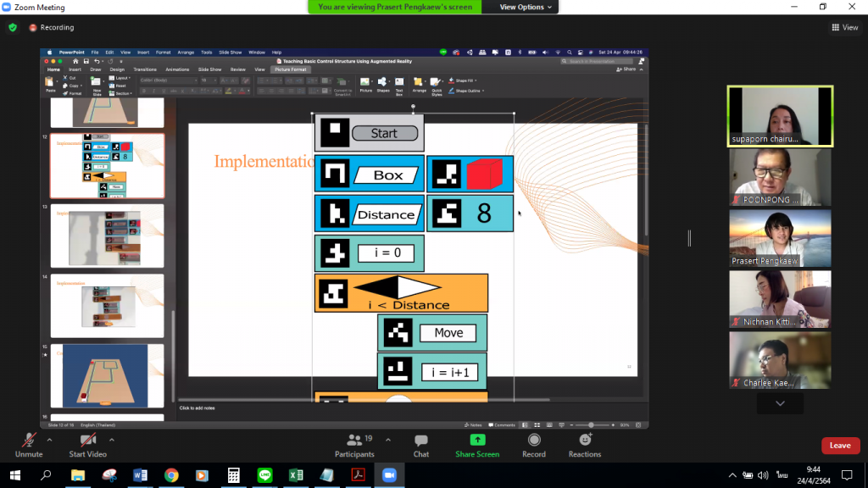Open video options arrow beside Start Video
This screenshot has height=488, width=868.
[112, 440]
